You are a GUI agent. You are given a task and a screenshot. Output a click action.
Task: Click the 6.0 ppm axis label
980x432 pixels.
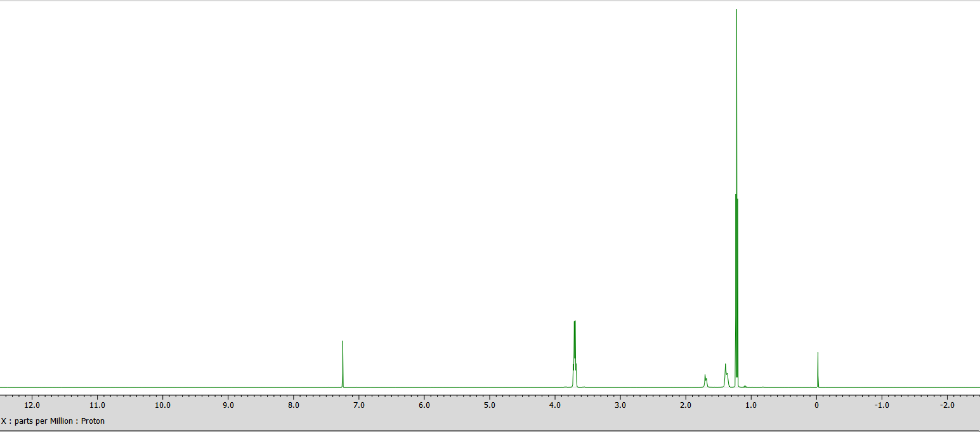point(424,405)
